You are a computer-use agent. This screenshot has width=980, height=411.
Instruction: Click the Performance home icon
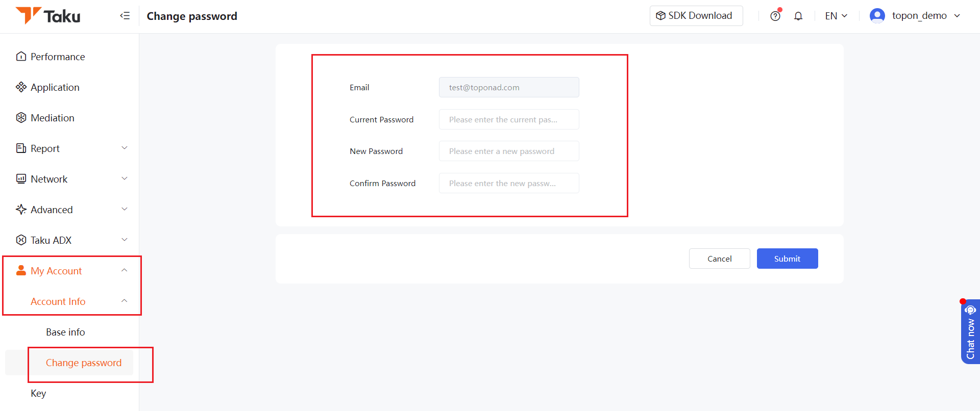point(21,57)
